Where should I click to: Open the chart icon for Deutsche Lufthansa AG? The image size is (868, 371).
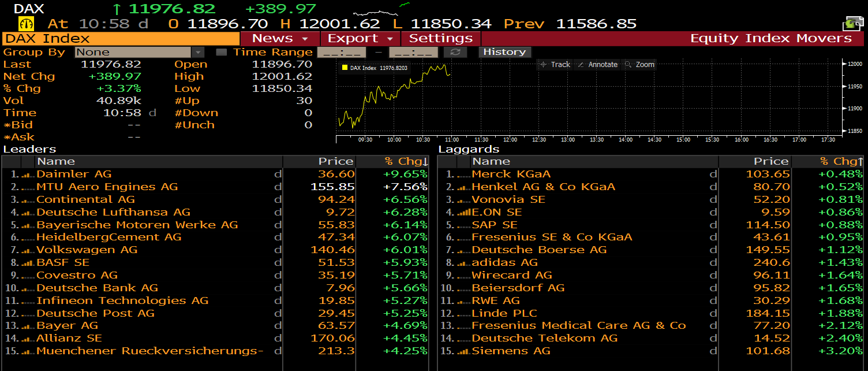[29, 213]
